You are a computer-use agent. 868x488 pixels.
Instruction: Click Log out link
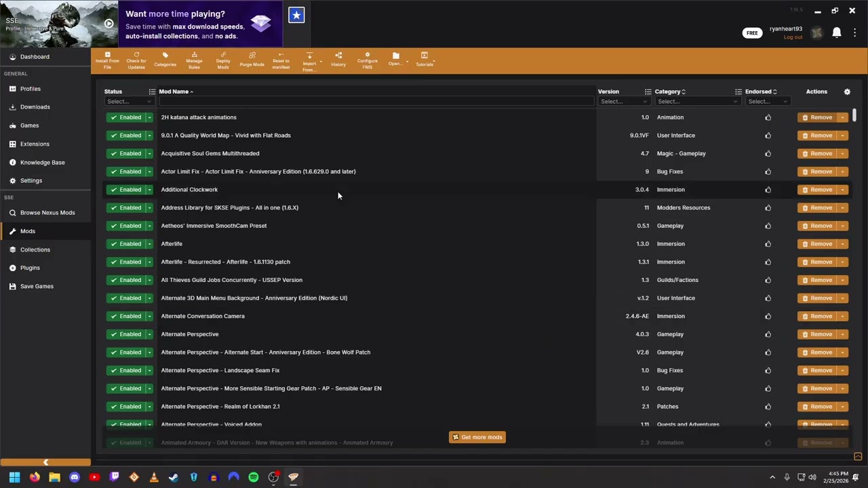[x=793, y=37]
